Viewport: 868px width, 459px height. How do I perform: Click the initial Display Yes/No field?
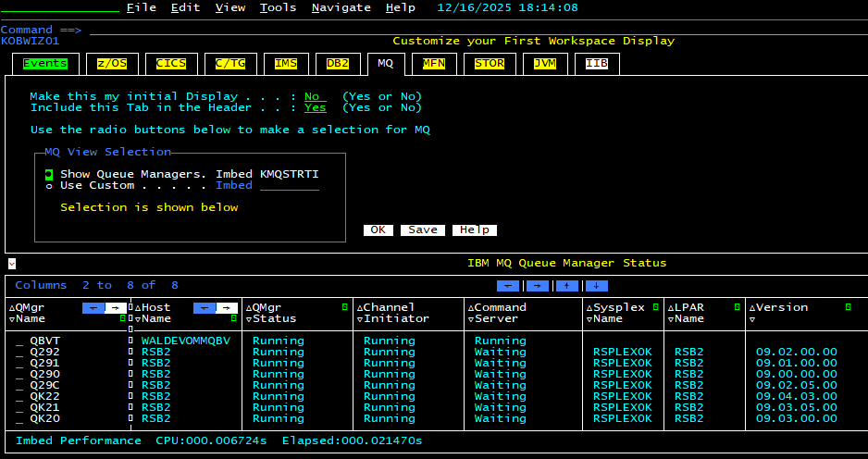[315, 96]
